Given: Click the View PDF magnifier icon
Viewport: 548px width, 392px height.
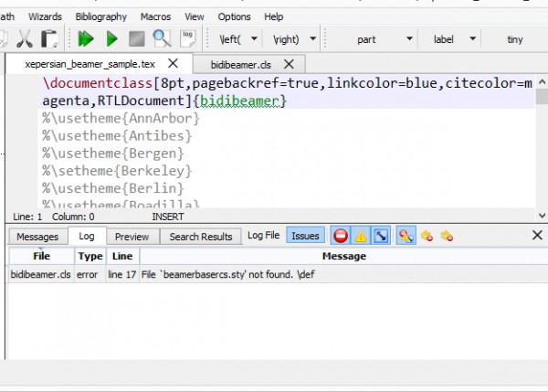Looking at the screenshot, I should 162,38.
